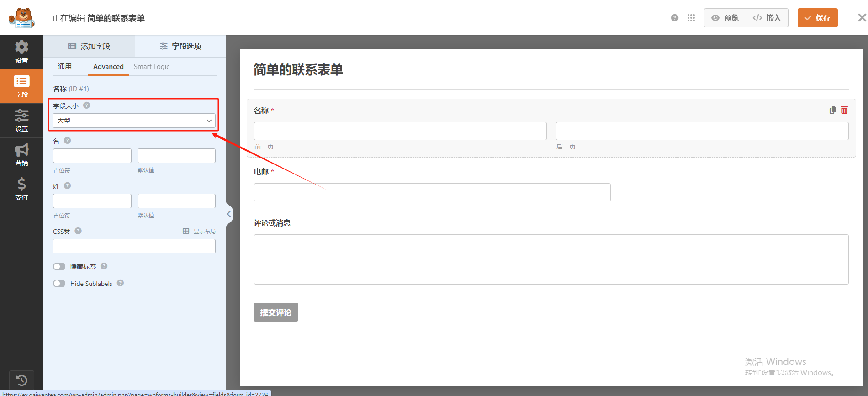Show help tooltip for 名 subfield

pos(68,140)
